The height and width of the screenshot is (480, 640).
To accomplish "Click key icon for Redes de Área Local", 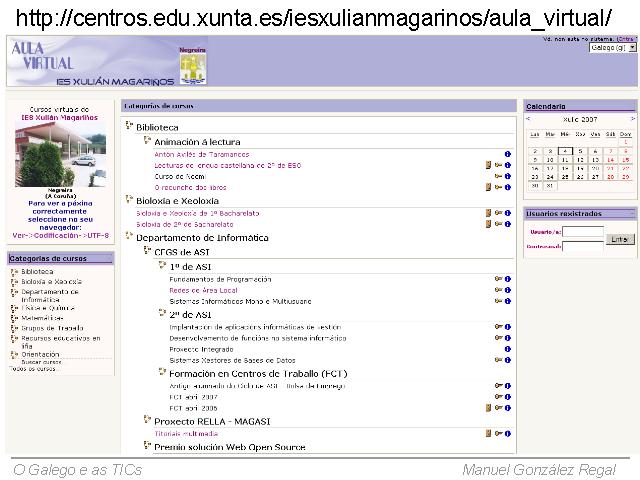I will point(498,290).
